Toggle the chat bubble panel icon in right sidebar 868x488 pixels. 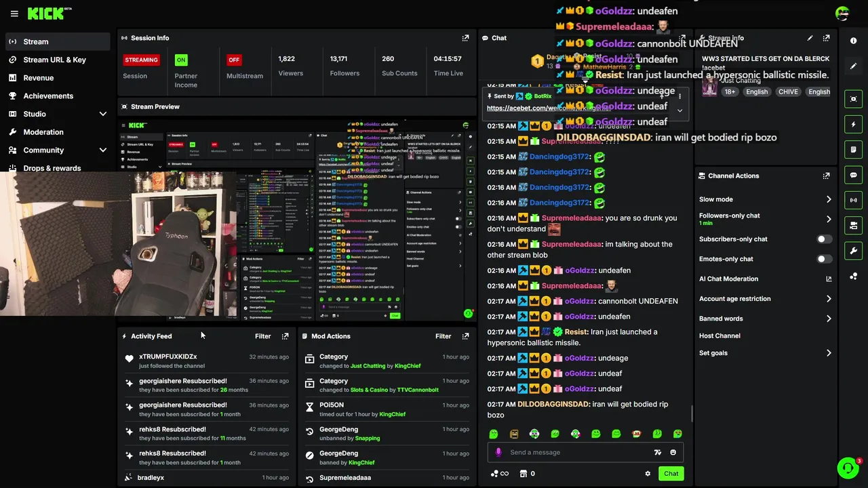[x=853, y=175]
